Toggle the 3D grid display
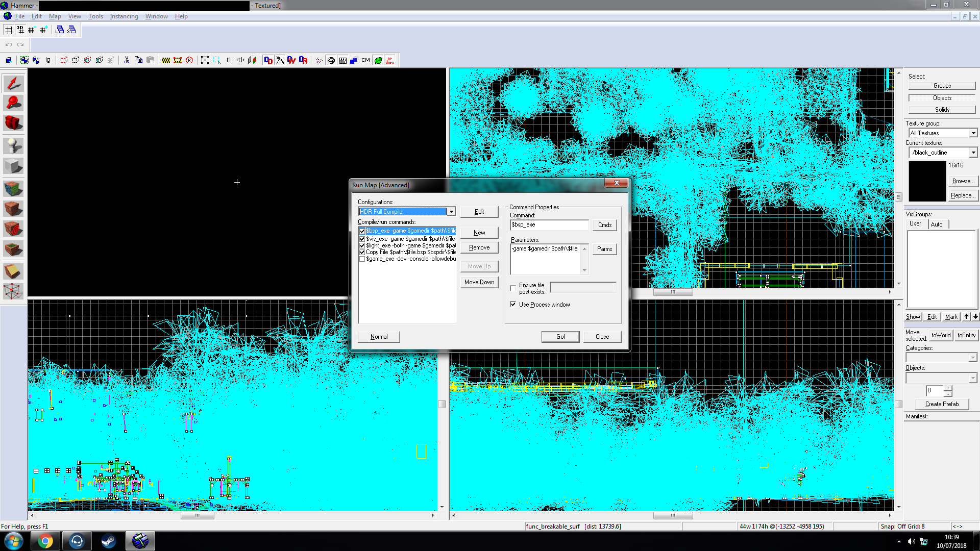Image resolution: width=980 pixels, height=551 pixels. point(20,30)
